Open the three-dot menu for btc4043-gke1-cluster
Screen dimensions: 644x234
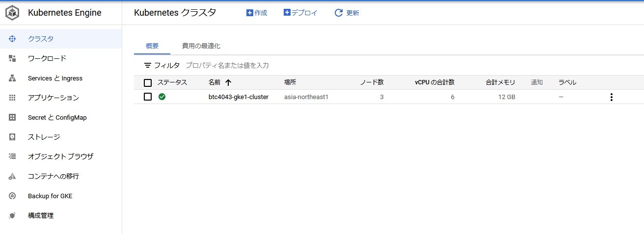click(611, 97)
